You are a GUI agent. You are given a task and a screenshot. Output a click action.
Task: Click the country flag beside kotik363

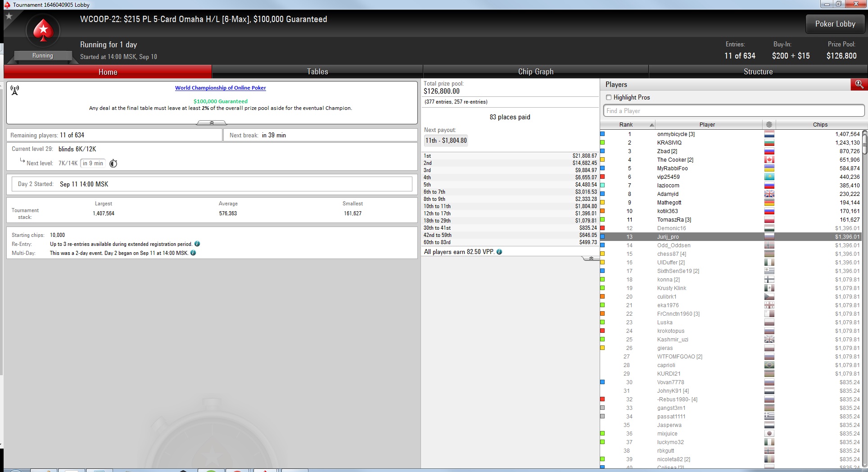[x=769, y=211]
